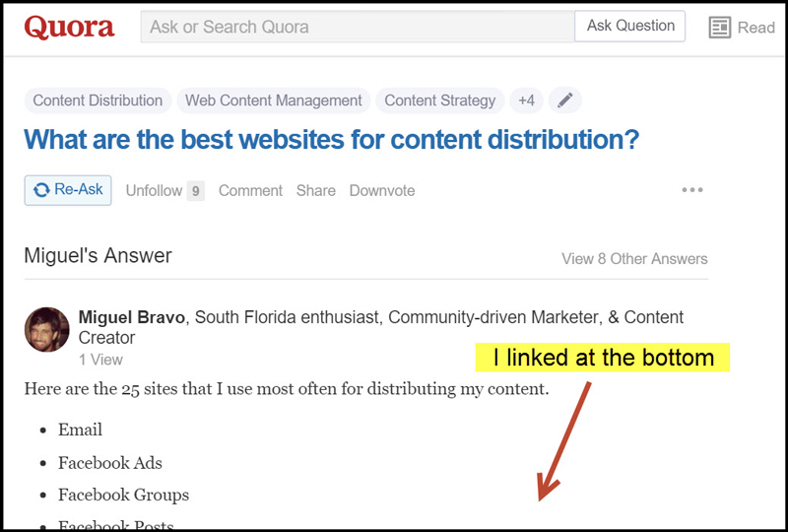Click the Email list item

coord(80,430)
